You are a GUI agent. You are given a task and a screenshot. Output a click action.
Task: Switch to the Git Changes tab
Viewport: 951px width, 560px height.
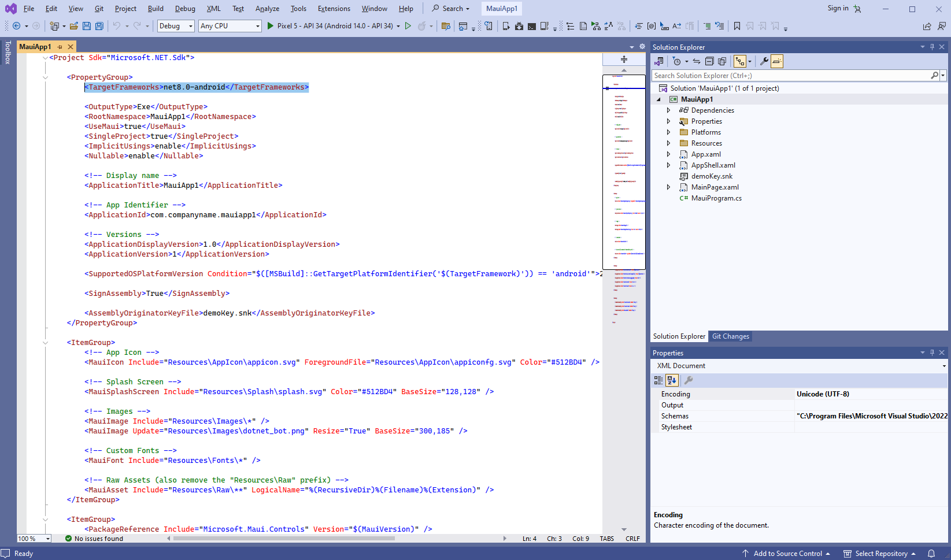coord(730,336)
